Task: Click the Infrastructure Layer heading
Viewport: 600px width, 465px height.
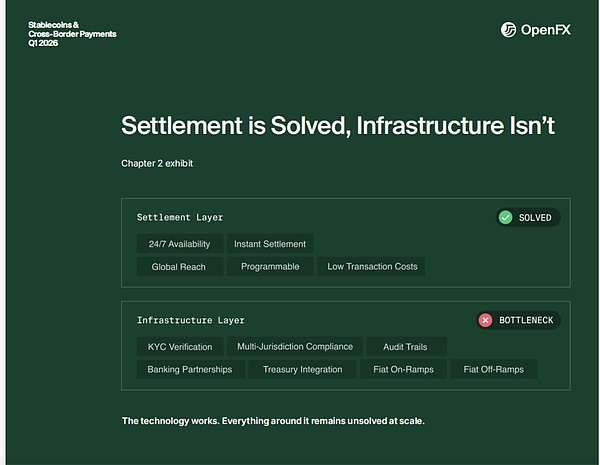Action: coord(190,320)
